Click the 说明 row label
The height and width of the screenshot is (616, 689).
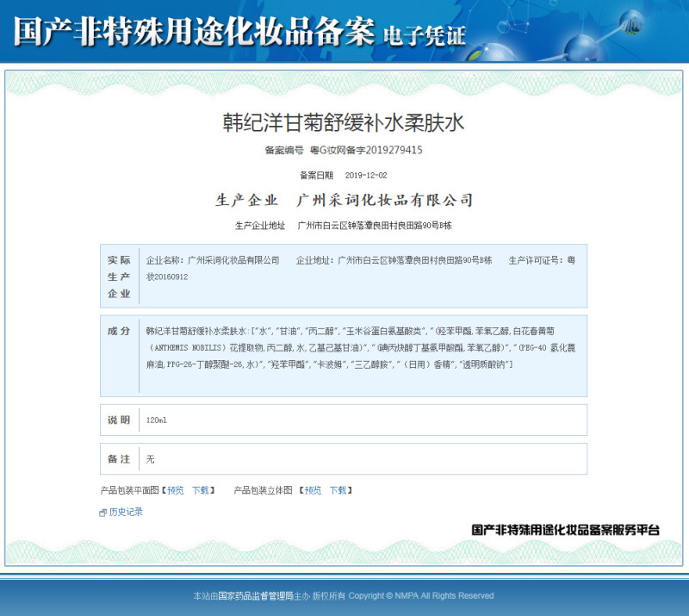[x=119, y=420]
